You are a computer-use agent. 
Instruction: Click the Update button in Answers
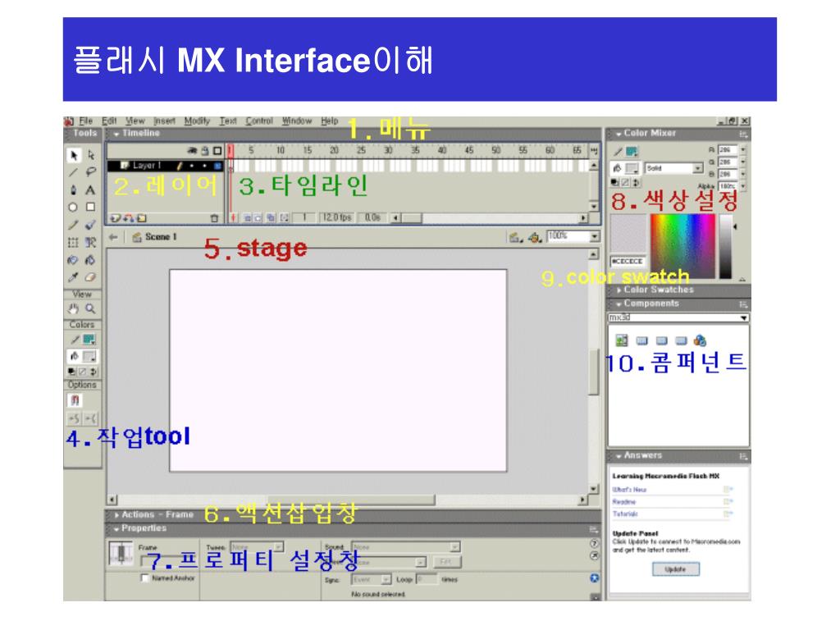pyautogui.click(x=676, y=569)
